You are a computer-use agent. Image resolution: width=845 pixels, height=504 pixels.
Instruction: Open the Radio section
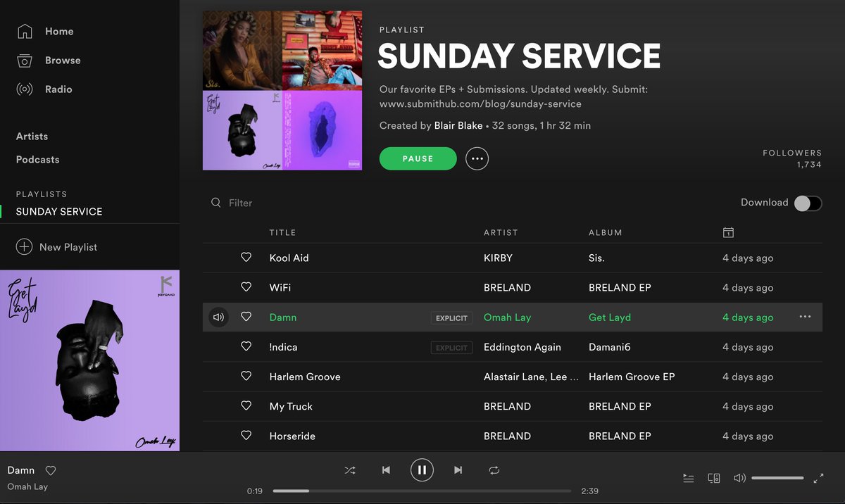pos(58,89)
